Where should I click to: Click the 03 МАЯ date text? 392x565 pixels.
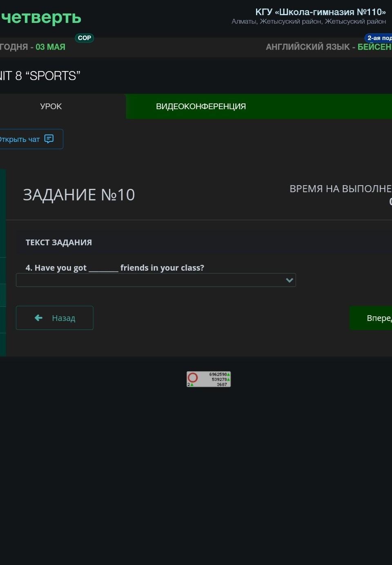[x=50, y=47]
